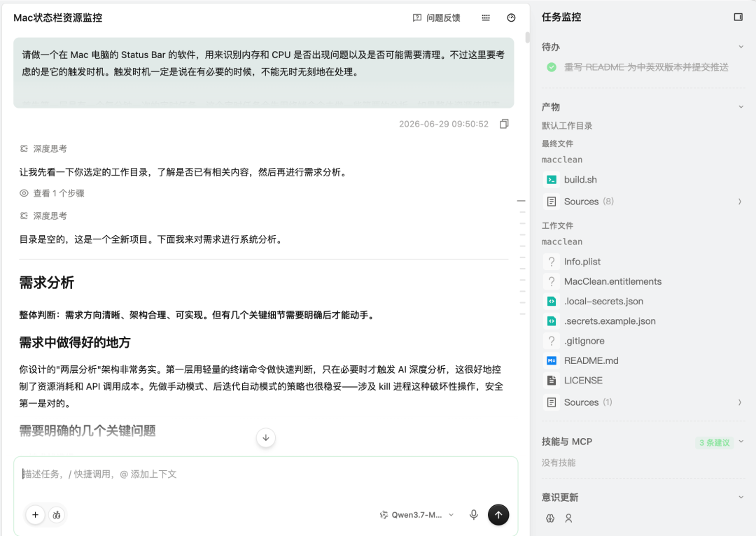The width and height of the screenshot is (756, 536).
Task: Click the build.sh terminal file icon
Action: click(552, 180)
